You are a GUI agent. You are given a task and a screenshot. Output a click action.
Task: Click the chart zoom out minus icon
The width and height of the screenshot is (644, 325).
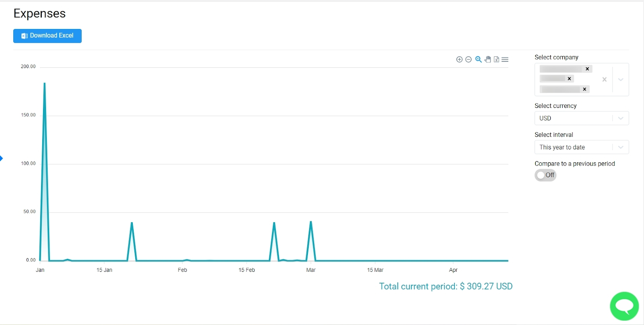(469, 60)
